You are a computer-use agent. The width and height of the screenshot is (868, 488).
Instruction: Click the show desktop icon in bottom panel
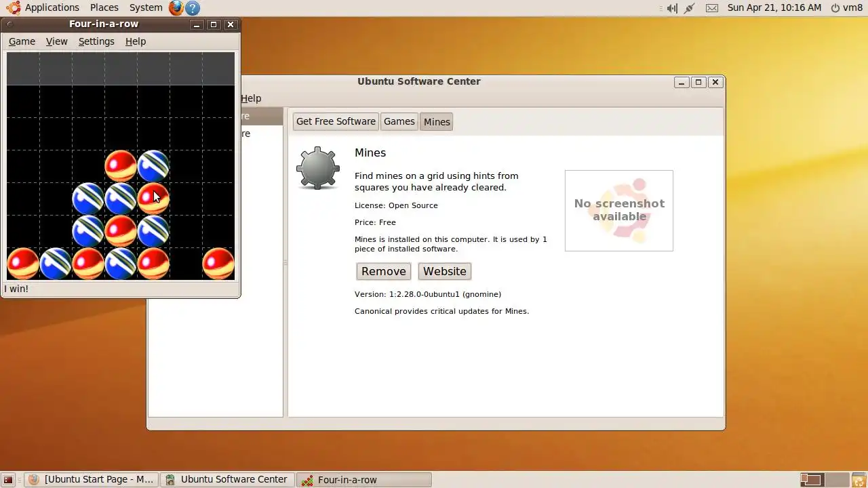[x=9, y=480]
